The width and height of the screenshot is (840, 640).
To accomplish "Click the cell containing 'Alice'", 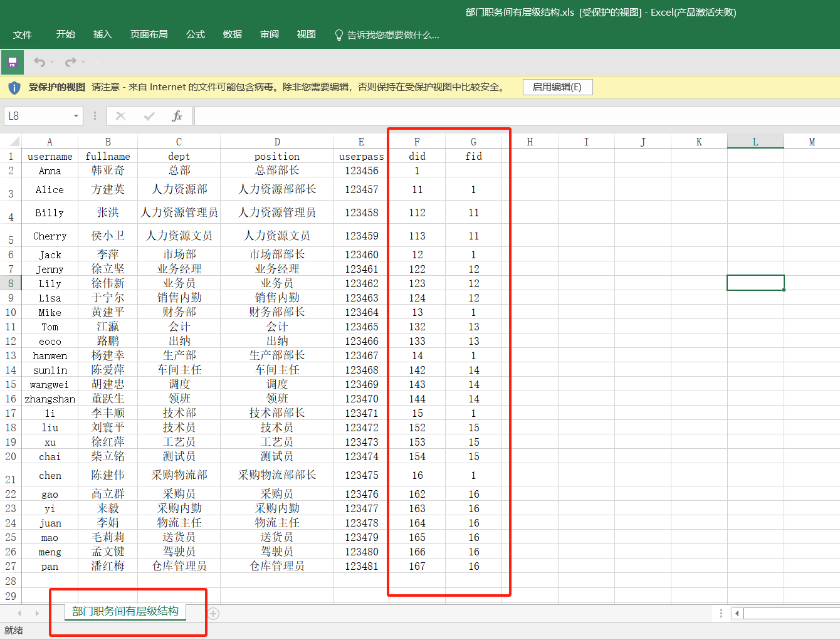I will point(50,189).
